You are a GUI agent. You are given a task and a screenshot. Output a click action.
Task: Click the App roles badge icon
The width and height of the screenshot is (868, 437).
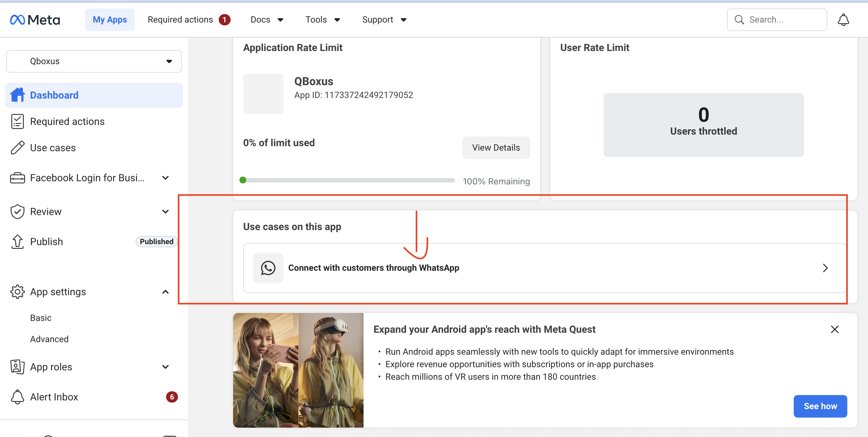(x=18, y=367)
